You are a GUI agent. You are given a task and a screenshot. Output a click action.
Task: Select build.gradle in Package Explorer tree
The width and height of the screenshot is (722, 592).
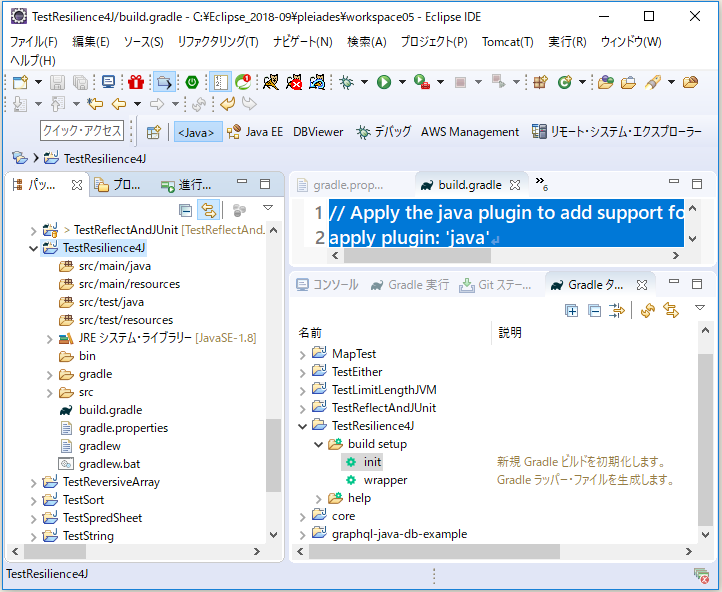tap(111, 410)
